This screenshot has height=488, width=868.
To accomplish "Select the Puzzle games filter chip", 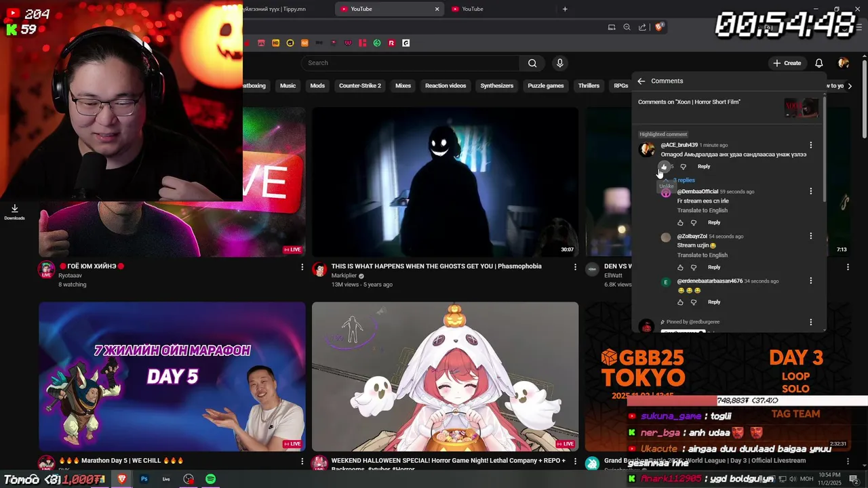I will 546,86.
